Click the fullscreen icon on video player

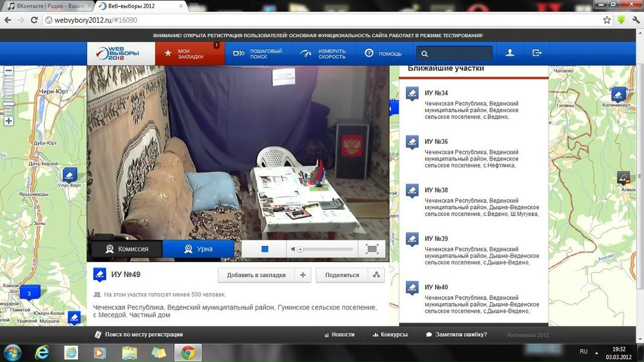[372, 249]
